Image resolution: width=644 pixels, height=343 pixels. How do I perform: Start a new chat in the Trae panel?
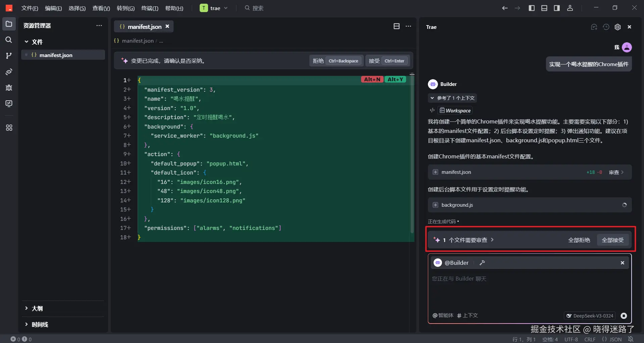pos(594,27)
